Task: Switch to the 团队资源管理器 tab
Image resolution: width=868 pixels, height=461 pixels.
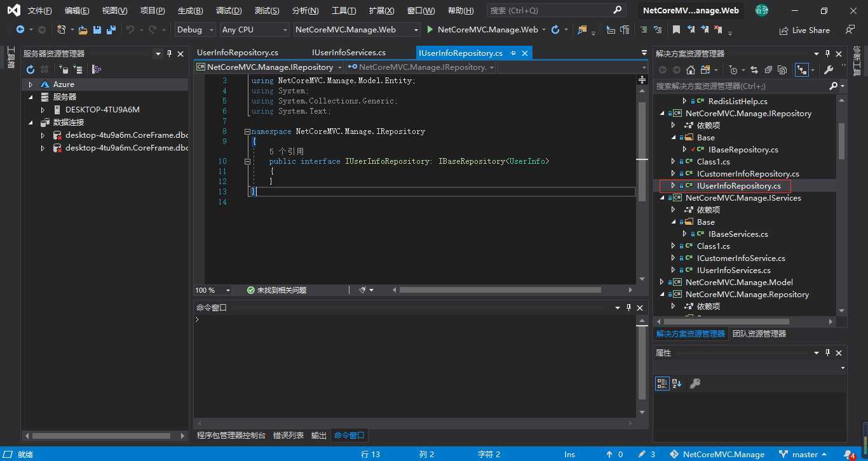Action: pyautogui.click(x=759, y=333)
